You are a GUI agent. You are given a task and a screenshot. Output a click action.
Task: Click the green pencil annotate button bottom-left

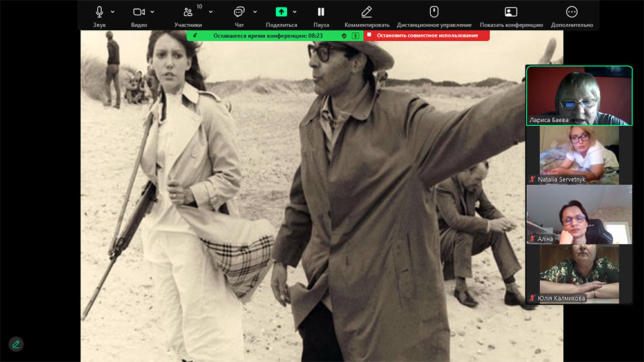point(16,344)
